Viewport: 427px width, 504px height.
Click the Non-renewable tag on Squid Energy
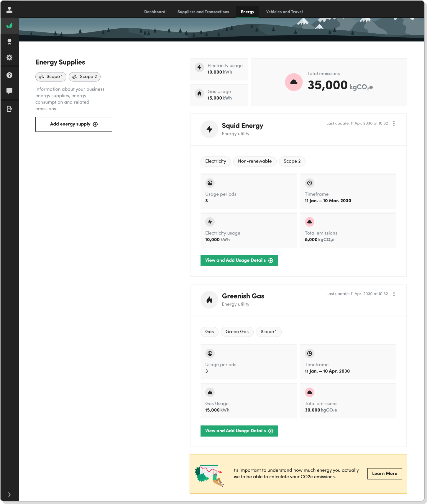(x=255, y=161)
